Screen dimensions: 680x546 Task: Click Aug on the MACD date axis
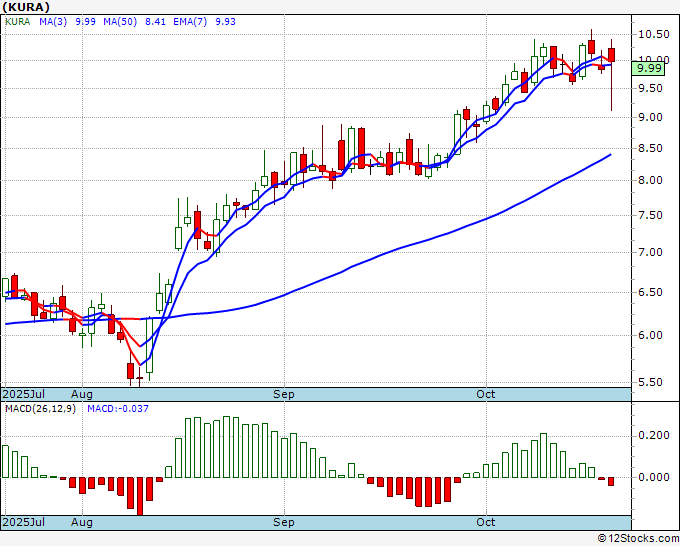(x=82, y=522)
